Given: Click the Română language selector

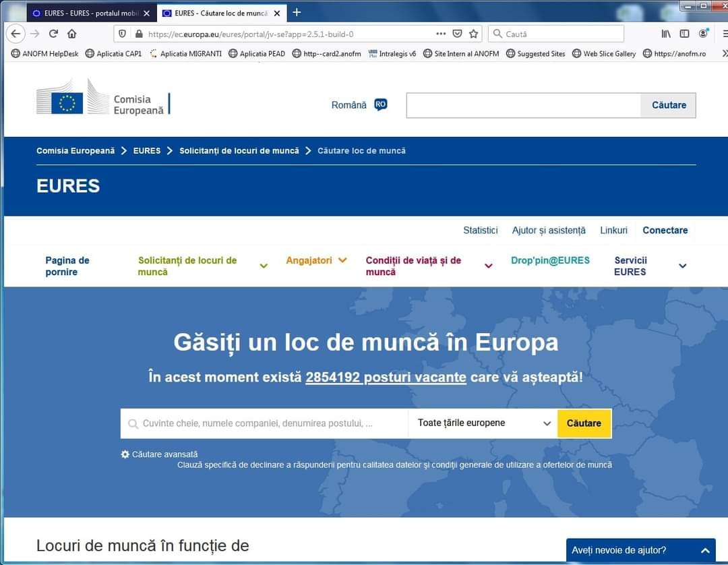Looking at the screenshot, I should coord(348,105).
